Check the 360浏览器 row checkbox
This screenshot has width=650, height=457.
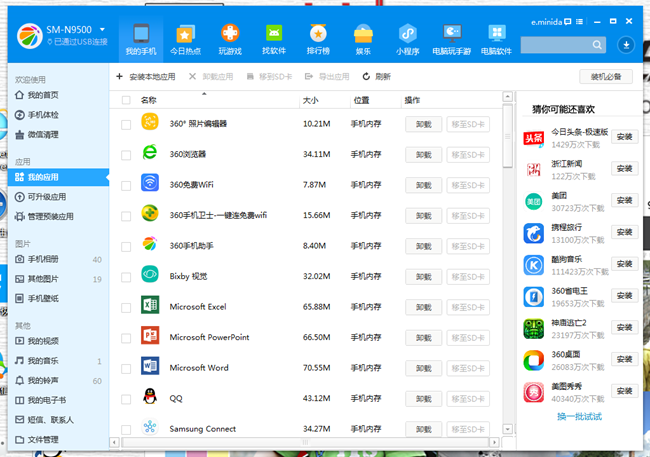[x=126, y=155]
